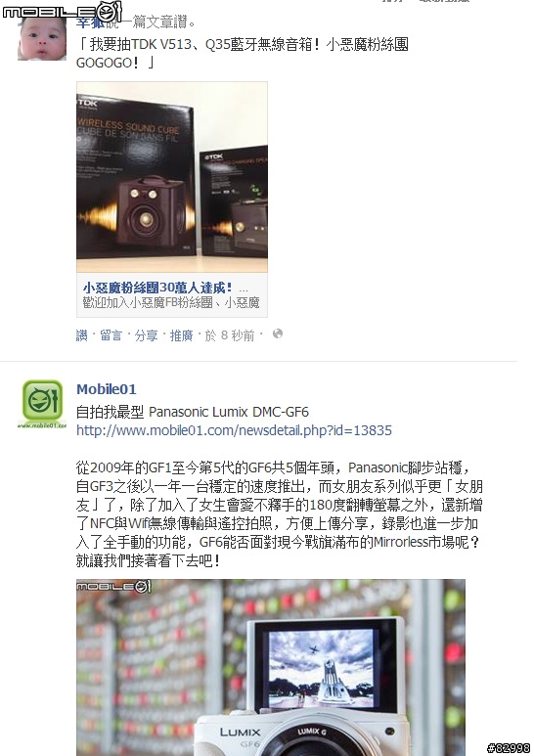Click the Mobile01 watermark logo at top
Screen dimensions: 534x756
coord(63,12)
